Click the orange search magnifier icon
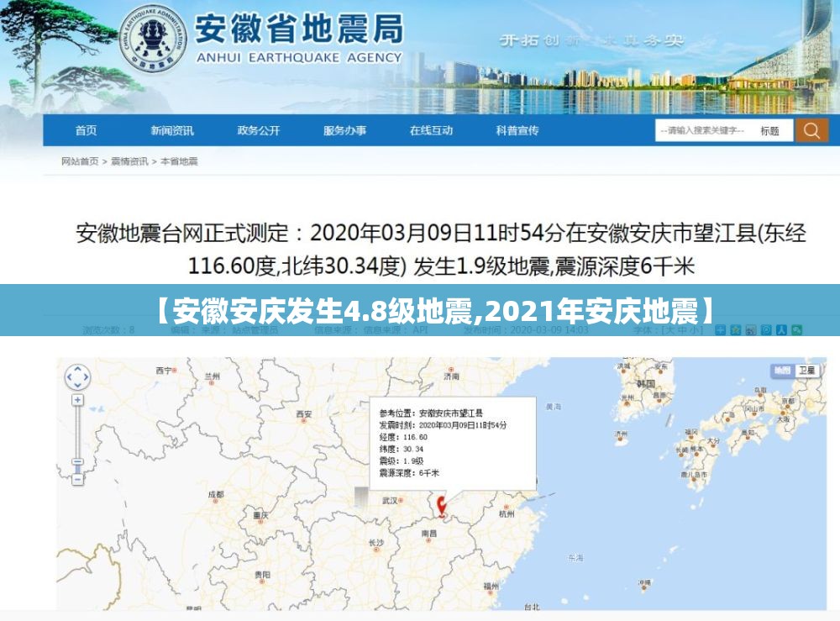Image resolution: width=840 pixels, height=621 pixels. pyautogui.click(x=811, y=130)
